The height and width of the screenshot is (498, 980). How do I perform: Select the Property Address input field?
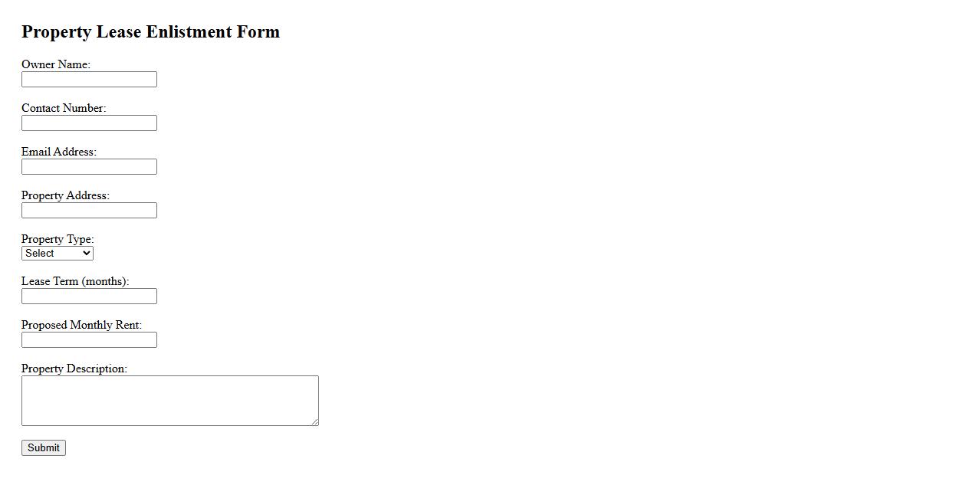coord(89,211)
